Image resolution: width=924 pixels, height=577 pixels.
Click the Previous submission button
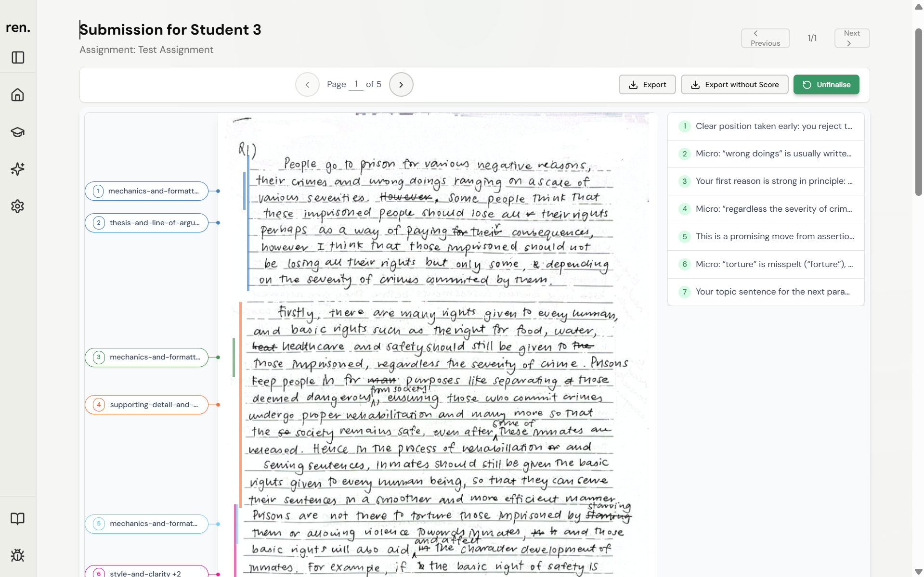click(x=765, y=38)
